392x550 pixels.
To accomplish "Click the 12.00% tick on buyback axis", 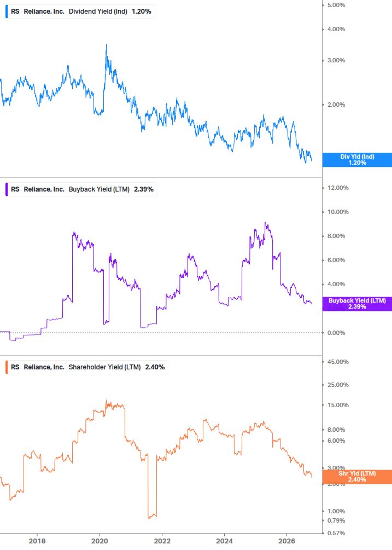I will coord(338,188).
